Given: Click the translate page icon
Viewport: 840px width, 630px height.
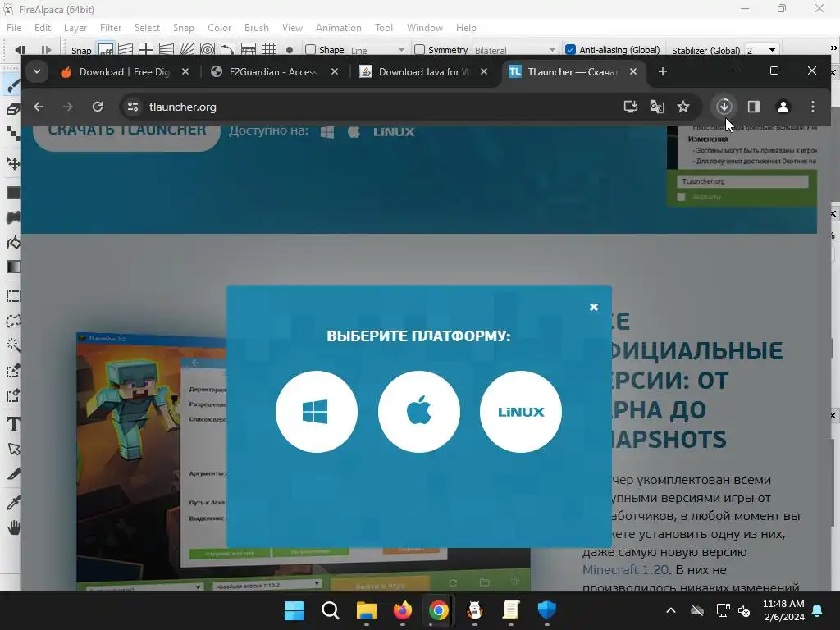Looking at the screenshot, I should tap(657, 107).
